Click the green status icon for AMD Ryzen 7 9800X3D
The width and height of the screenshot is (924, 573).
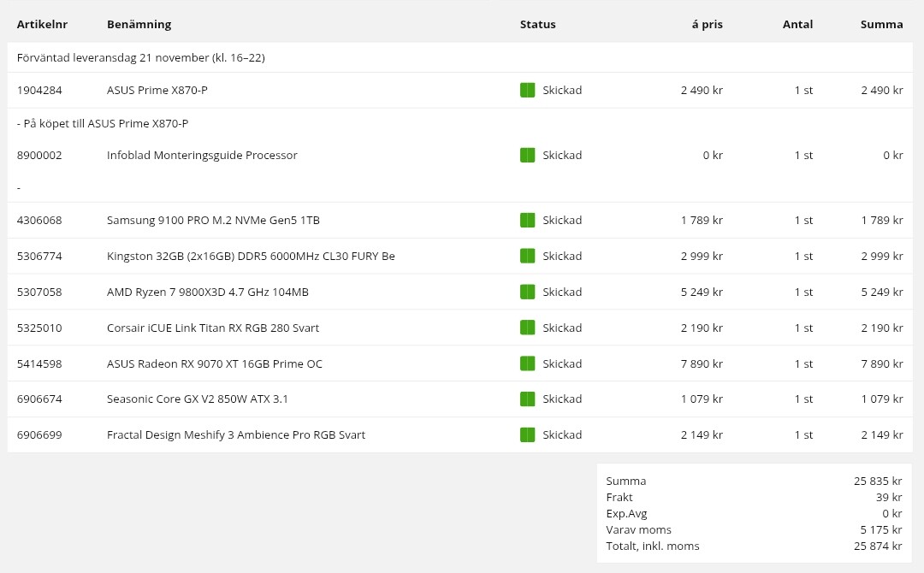[527, 292]
